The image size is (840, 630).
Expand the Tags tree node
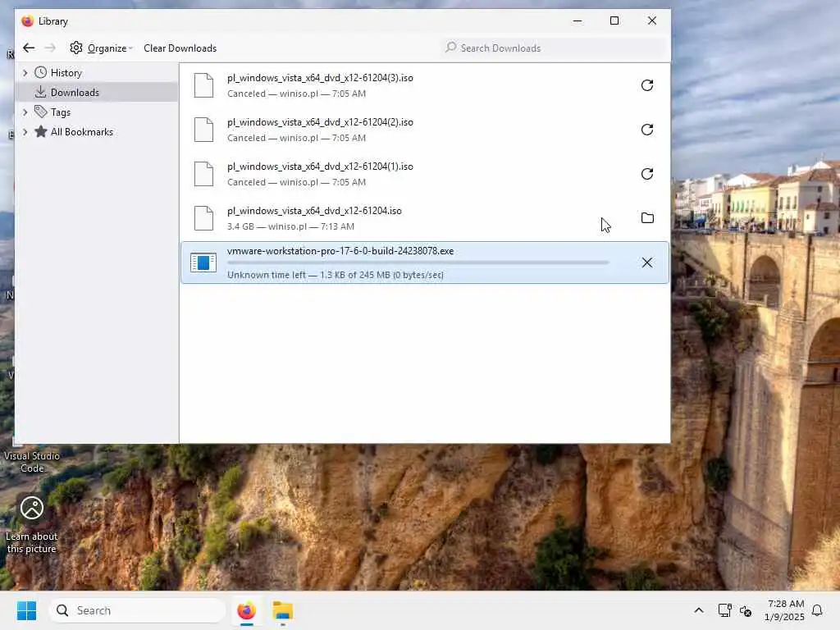click(25, 112)
